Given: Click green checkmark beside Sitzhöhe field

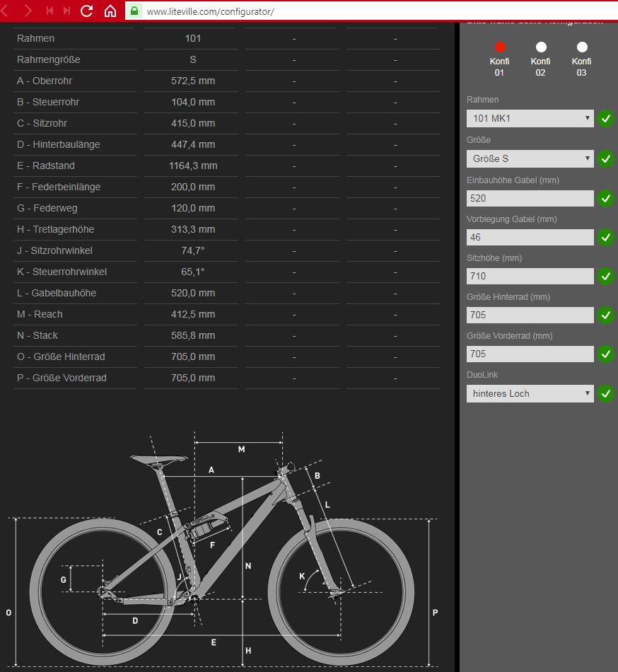Looking at the screenshot, I should tap(605, 277).
